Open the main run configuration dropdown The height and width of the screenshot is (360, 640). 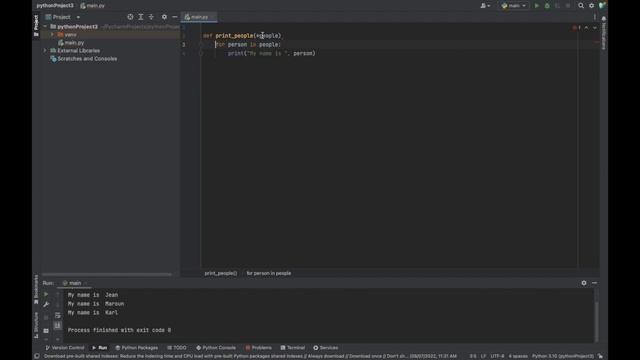(x=514, y=6)
